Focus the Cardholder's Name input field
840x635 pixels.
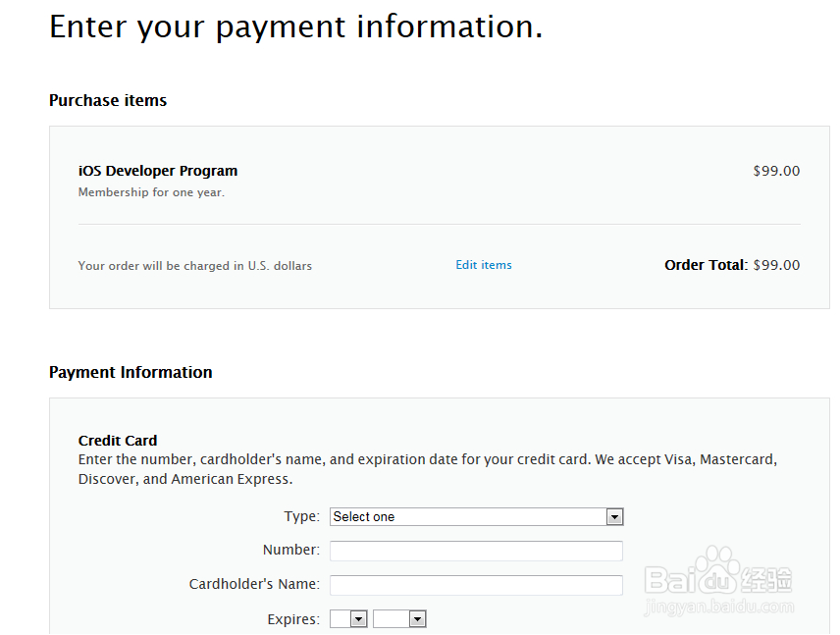[476, 585]
